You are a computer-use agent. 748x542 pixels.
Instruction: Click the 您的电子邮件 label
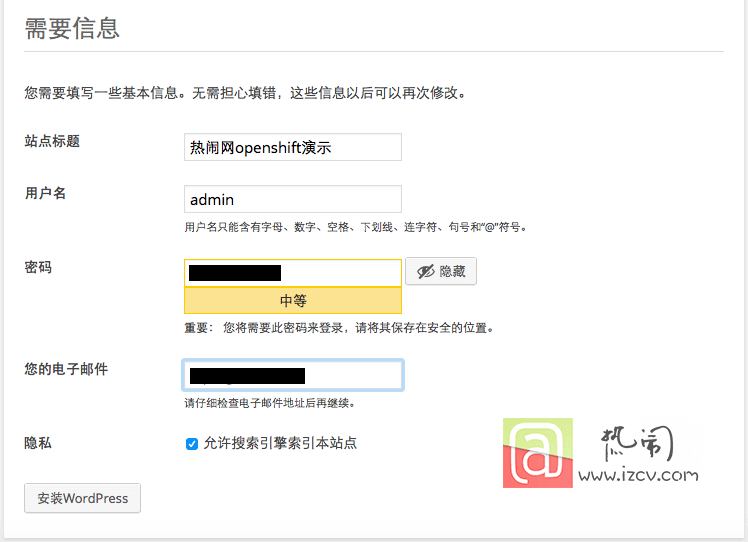pyautogui.click(x=66, y=369)
